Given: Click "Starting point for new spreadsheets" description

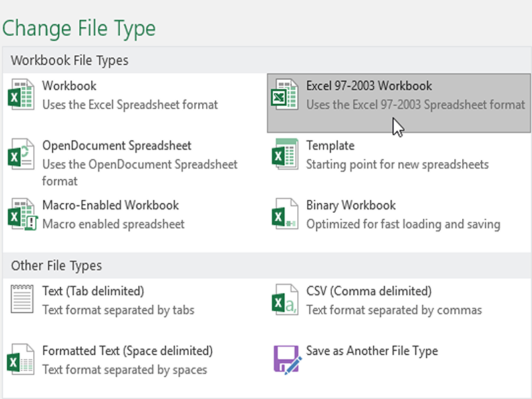Looking at the screenshot, I should (398, 164).
